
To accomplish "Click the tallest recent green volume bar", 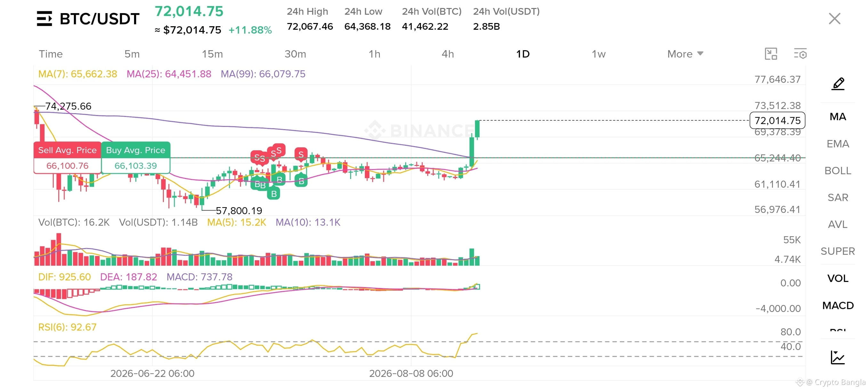I will click(472, 257).
